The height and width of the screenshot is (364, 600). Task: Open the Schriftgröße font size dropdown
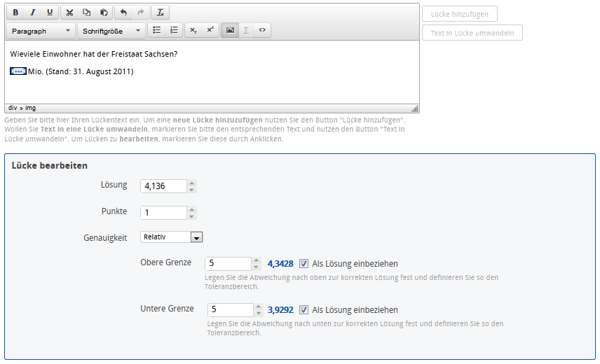[111, 31]
